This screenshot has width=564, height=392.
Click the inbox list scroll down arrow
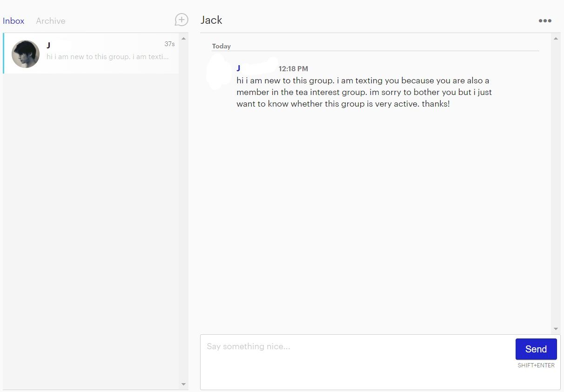click(x=183, y=384)
